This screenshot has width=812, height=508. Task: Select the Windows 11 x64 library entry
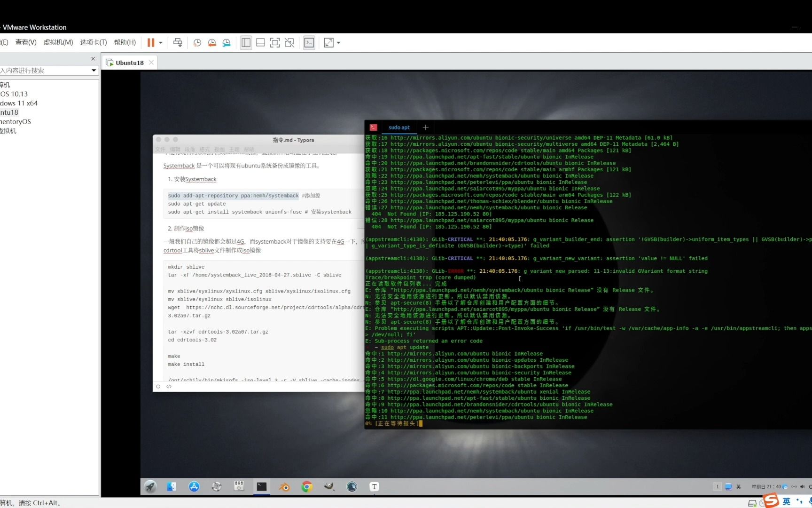[19, 103]
